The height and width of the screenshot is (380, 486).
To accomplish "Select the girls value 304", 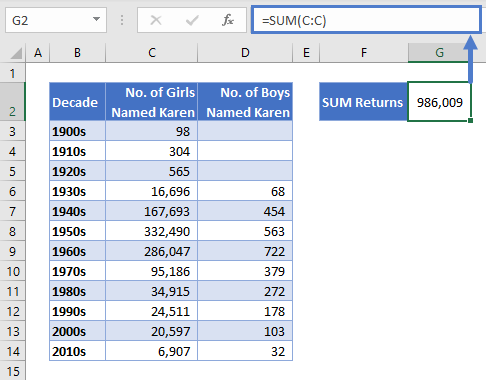I will click(152, 151).
